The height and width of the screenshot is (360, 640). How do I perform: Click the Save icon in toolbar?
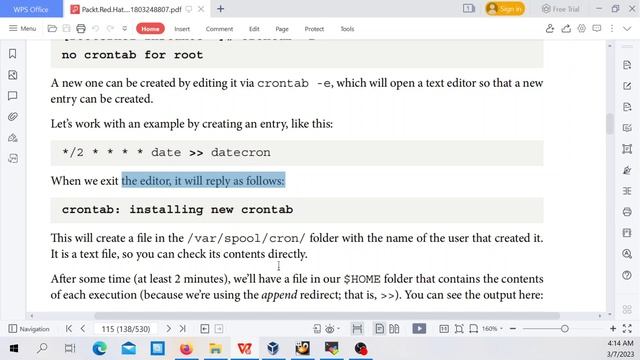(67, 29)
